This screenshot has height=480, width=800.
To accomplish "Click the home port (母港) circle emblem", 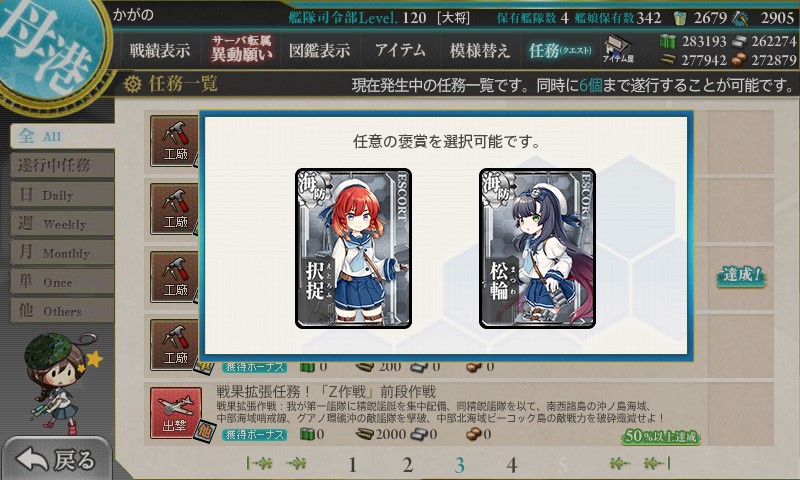I will pyautogui.click(x=51, y=48).
